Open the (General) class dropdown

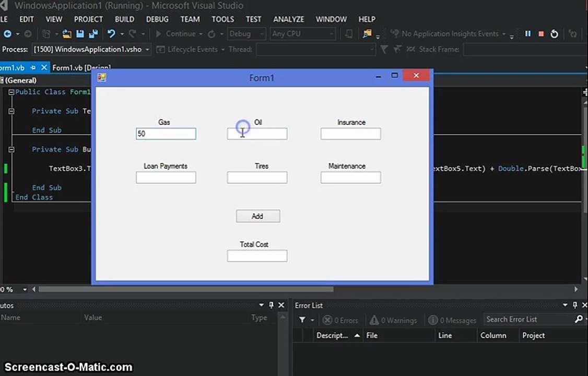point(20,80)
